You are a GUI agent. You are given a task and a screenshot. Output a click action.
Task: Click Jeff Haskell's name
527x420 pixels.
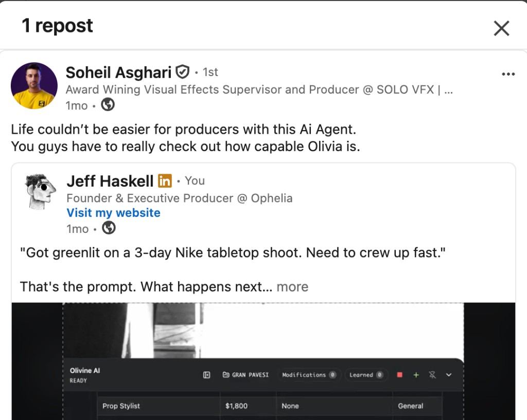tap(110, 181)
